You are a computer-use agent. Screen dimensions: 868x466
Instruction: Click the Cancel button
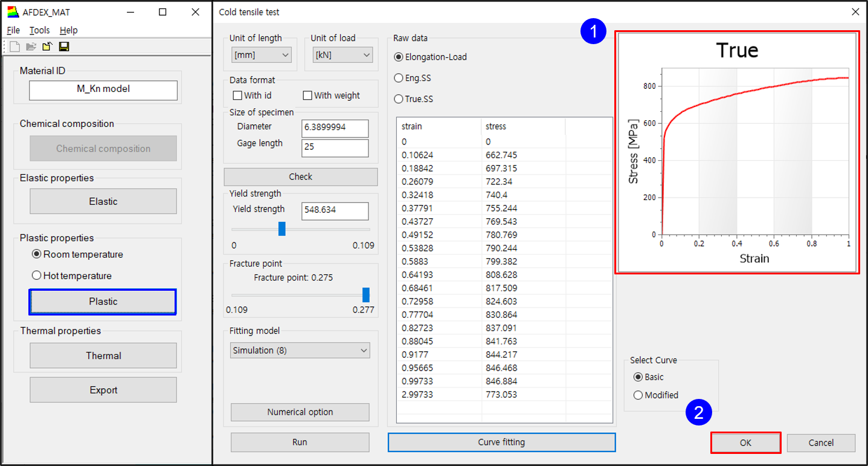coord(821,443)
